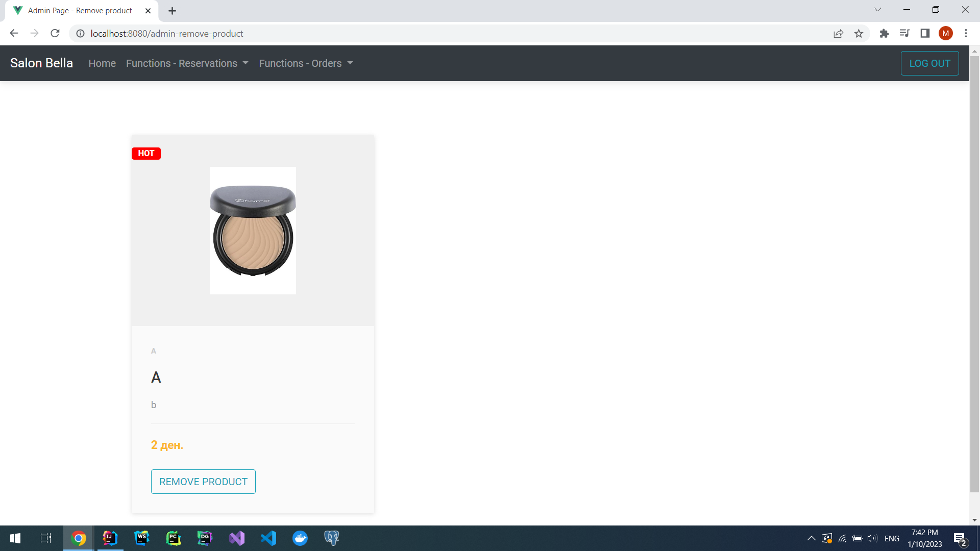Open the Chrome extensions puzzle icon

[x=884, y=34]
